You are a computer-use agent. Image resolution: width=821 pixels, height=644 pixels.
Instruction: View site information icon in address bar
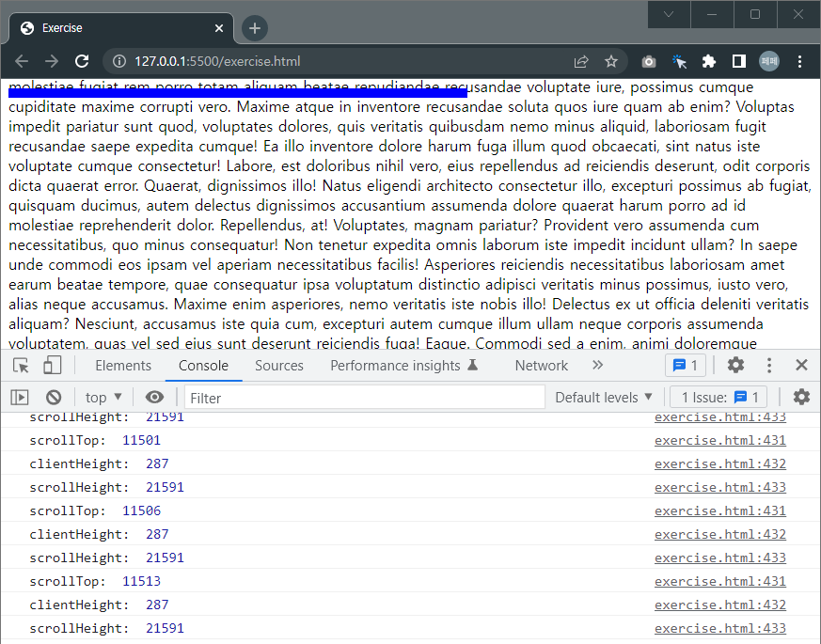(119, 61)
